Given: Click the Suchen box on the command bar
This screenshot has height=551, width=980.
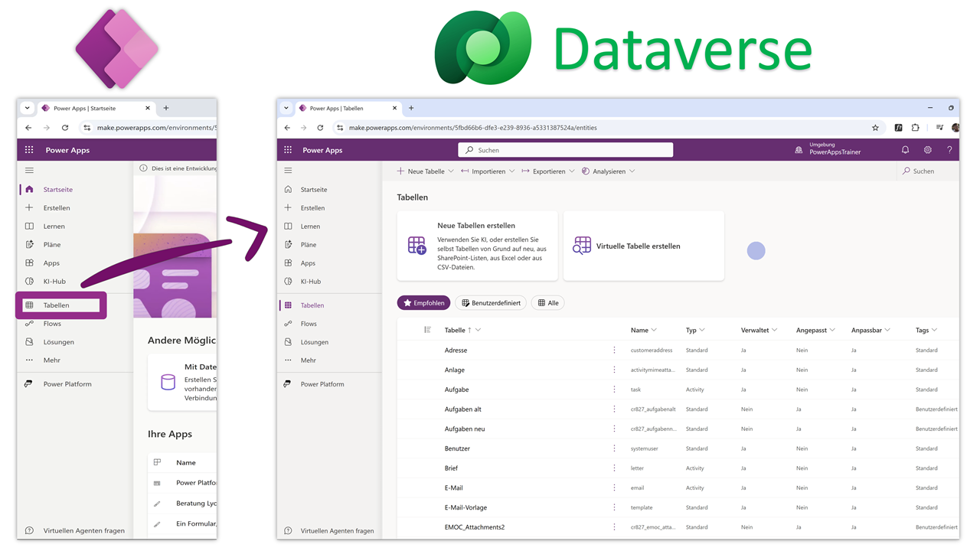Looking at the screenshot, I should 927,171.
